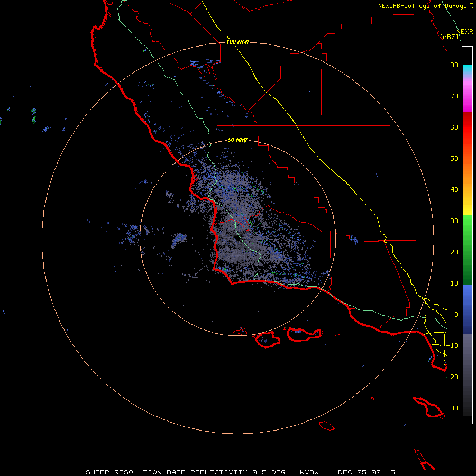Click the 80 value on the color scale
The height and width of the screenshot is (476, 476).
[454, 65]
